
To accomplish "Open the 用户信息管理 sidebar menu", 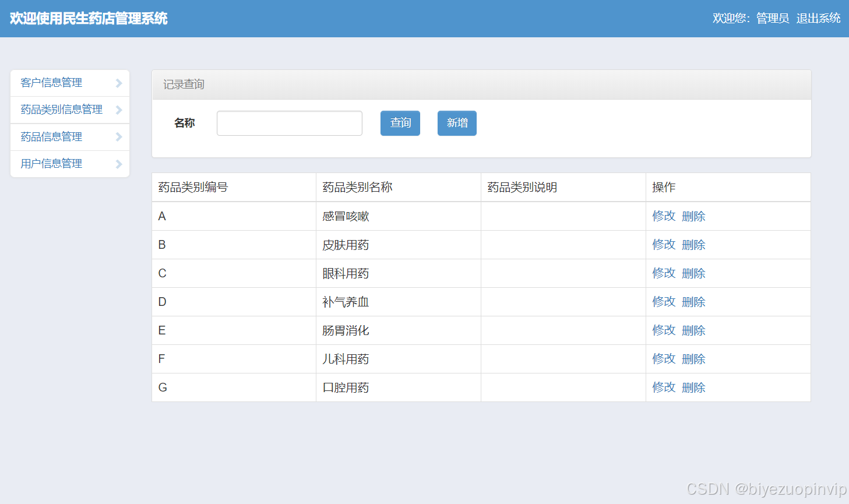I will [70, 164].
